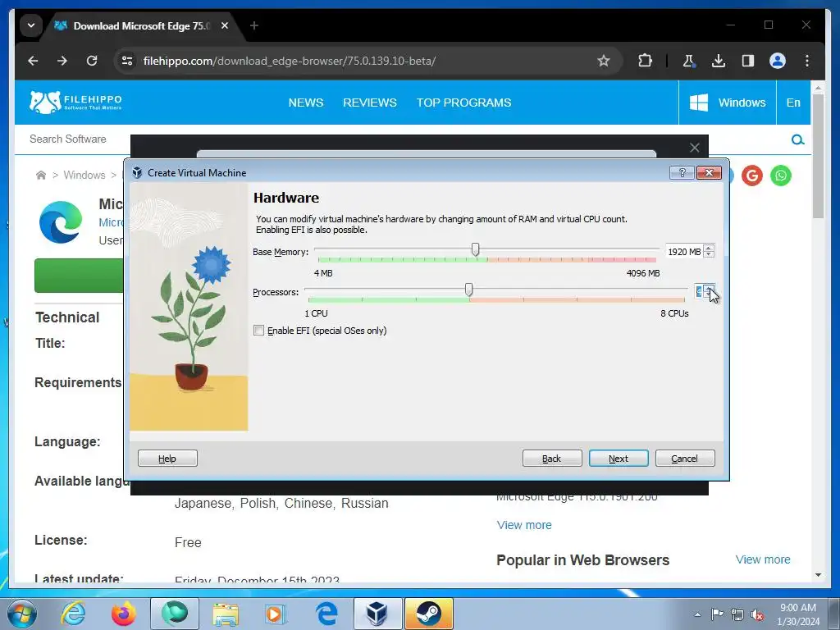The width and height of the screenshot is (840, 630).
Task: Open En language selector
Action: (793, 103)
